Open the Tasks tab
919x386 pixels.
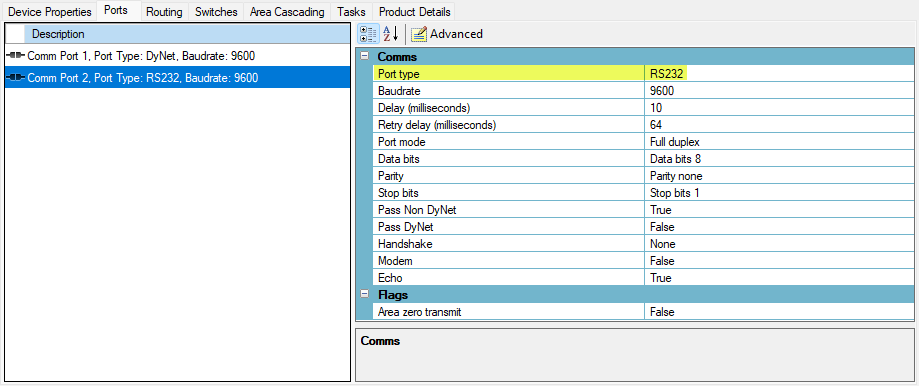(x=351, y=12)
